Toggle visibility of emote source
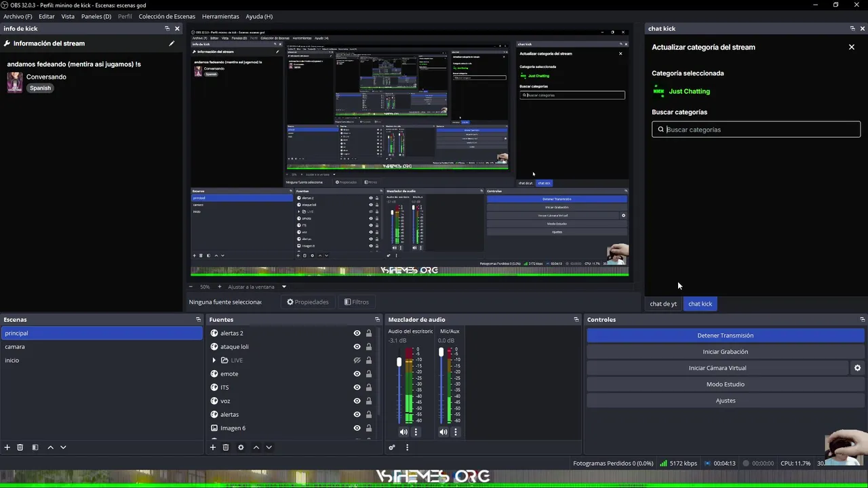 (357, 373)
